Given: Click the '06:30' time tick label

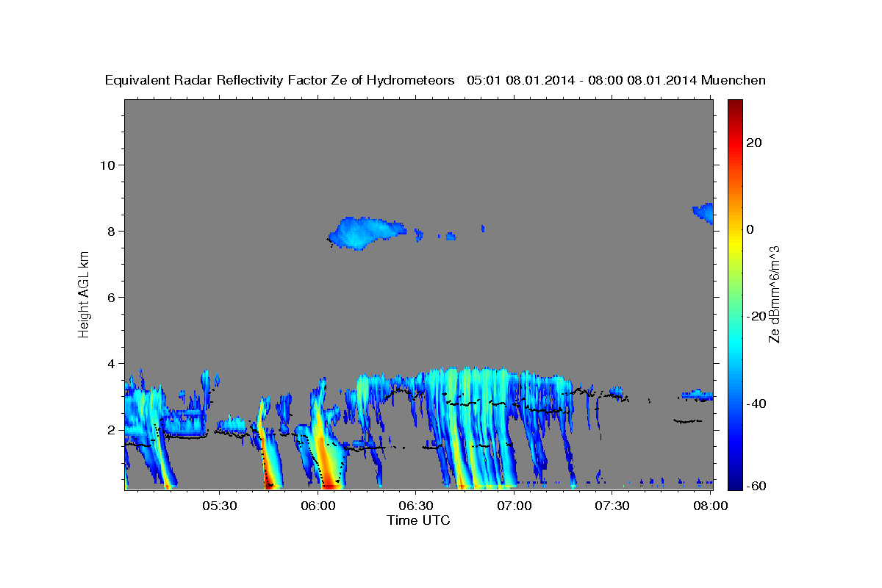Looking at the screenshot, I should (416, 506).
